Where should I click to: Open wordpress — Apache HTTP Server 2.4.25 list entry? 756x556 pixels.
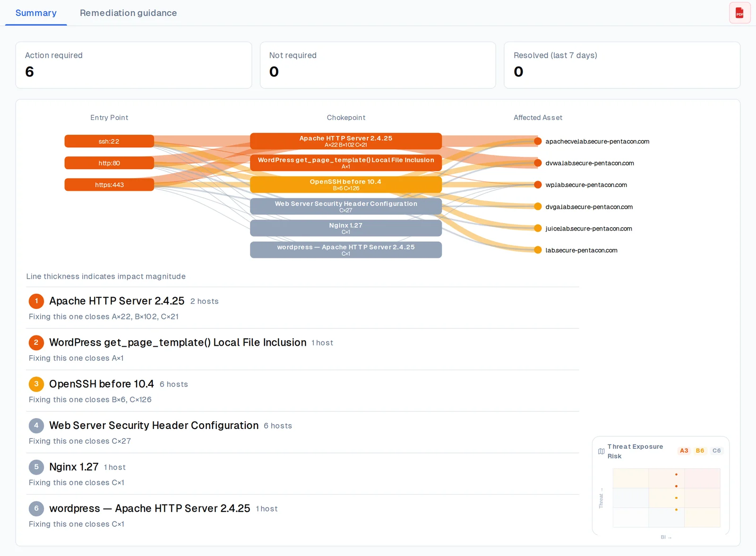(x=302, y=515)
